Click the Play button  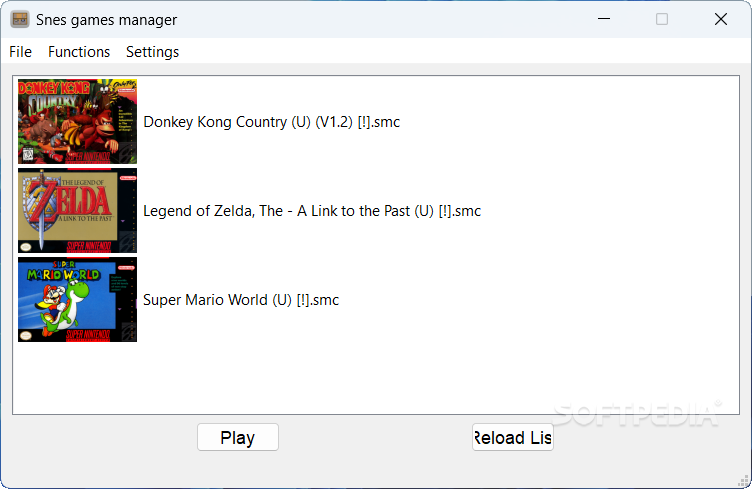[x=238, y=437]
